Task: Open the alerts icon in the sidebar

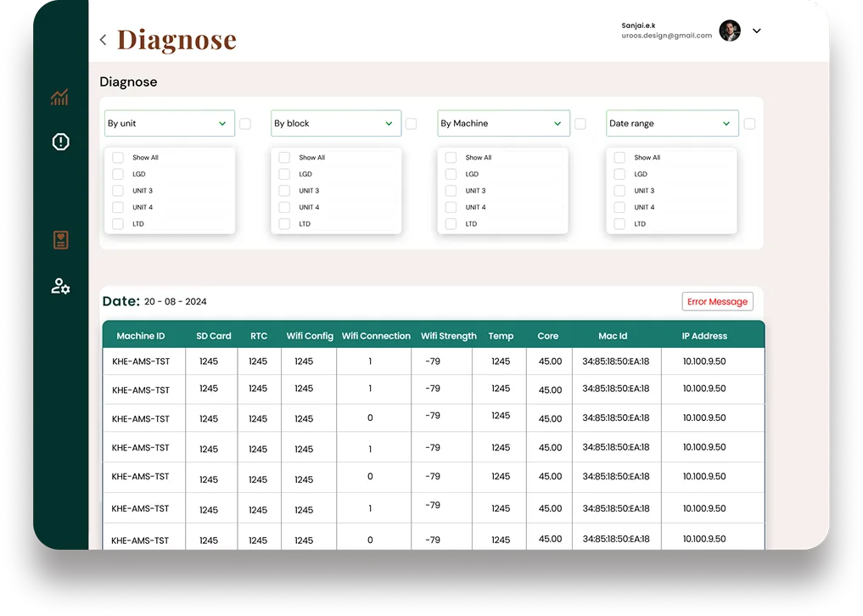Action: (59, 142)
